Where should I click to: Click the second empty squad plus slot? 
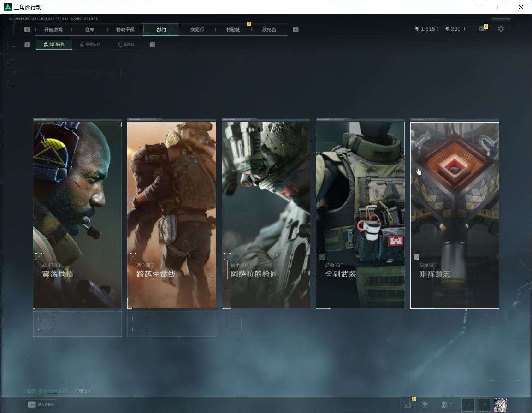[x=484, y=405]
